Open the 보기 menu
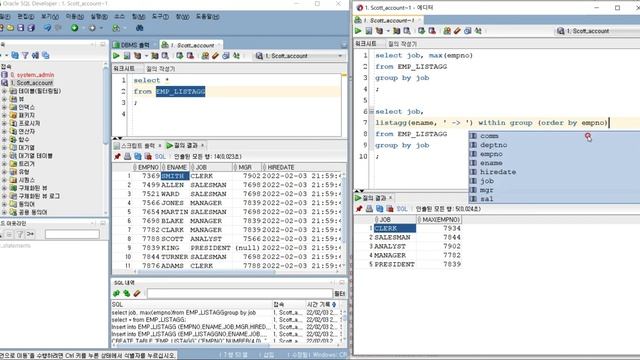The width and height of the screenshot is (640, 360). (50, 17)
